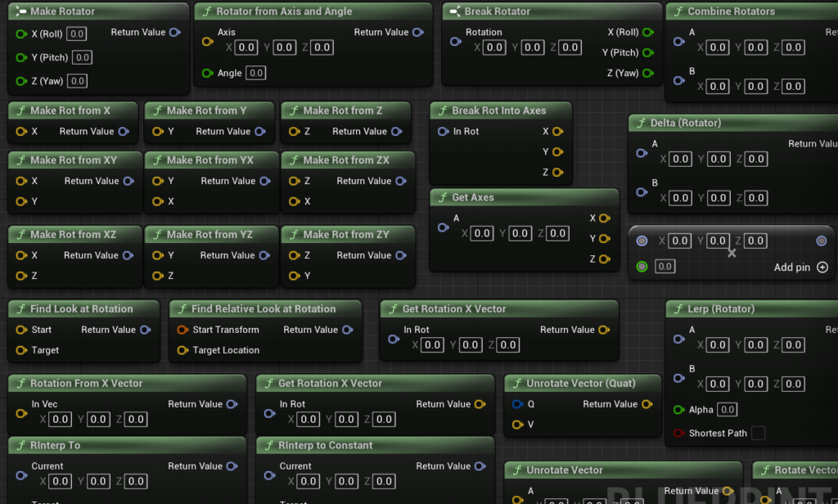Select the Make Rot from XY node title
The image size is (838, 504).
[x=74, y=160]
